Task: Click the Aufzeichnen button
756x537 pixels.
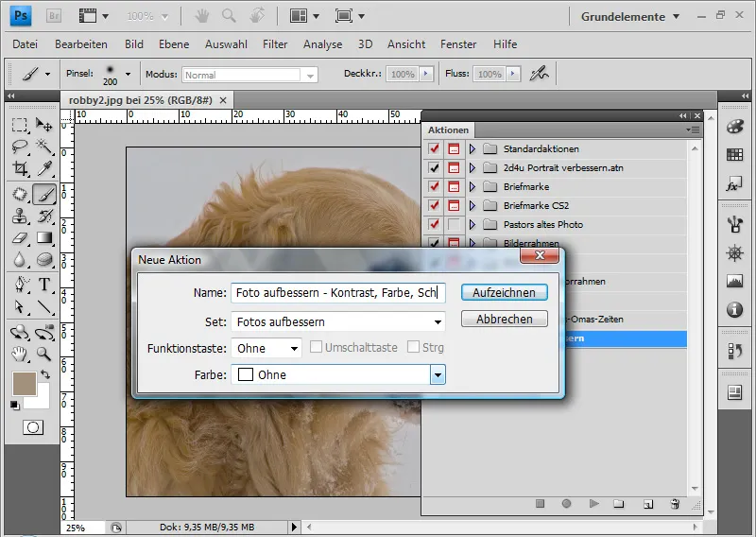Action: pos(505,292)
